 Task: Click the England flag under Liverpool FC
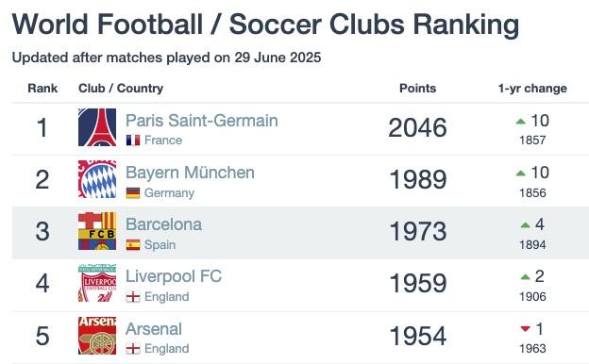tap(133, 297)
